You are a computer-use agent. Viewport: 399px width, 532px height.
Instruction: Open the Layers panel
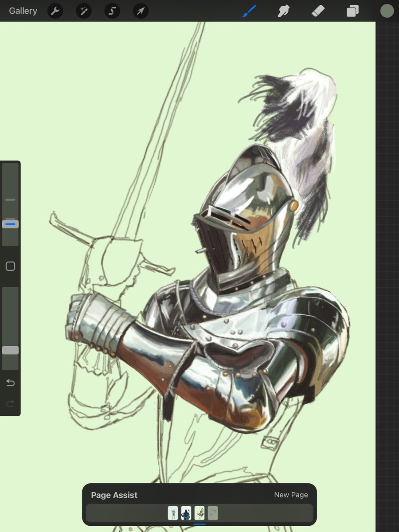coord(352,11)
